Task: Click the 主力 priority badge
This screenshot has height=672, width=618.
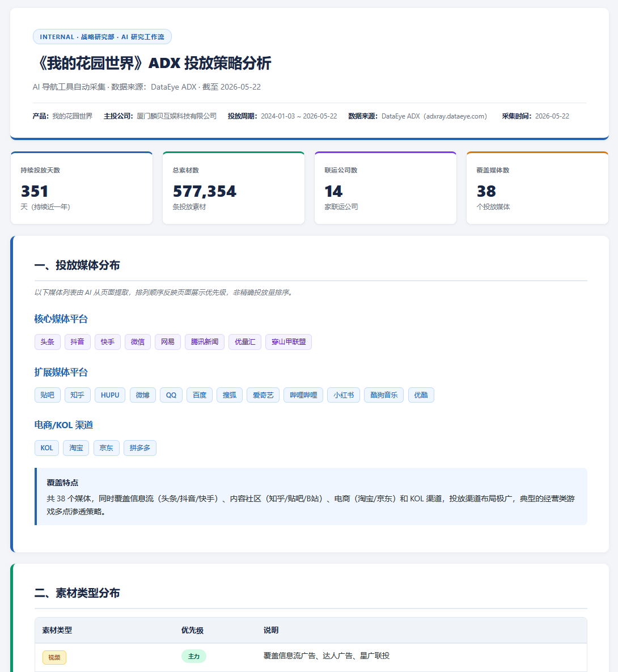Action: (194, 656)
